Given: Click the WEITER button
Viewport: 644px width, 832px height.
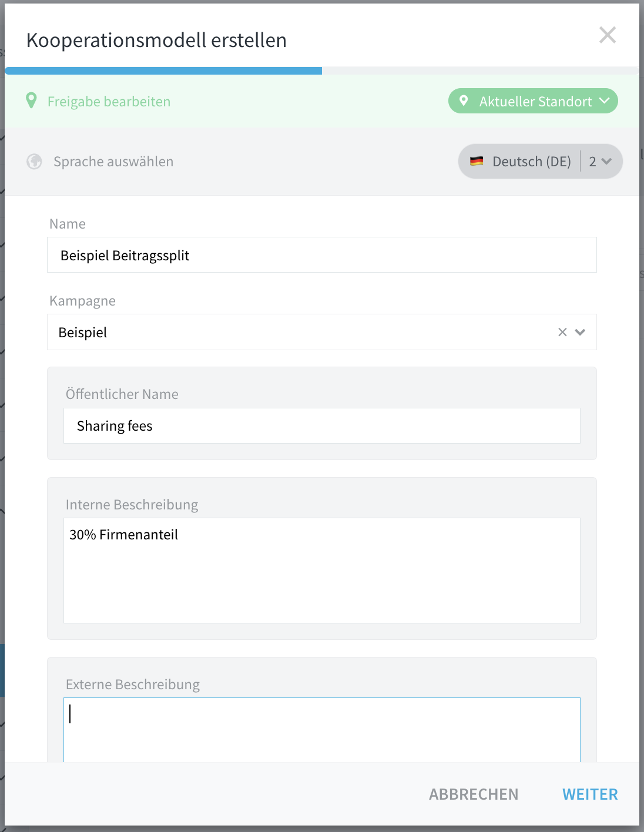Looking at the screenshot, I should click(590, 794).
